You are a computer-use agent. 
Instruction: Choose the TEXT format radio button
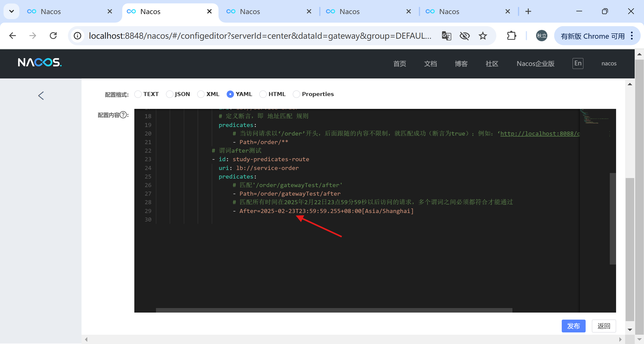tap(138, 94)
